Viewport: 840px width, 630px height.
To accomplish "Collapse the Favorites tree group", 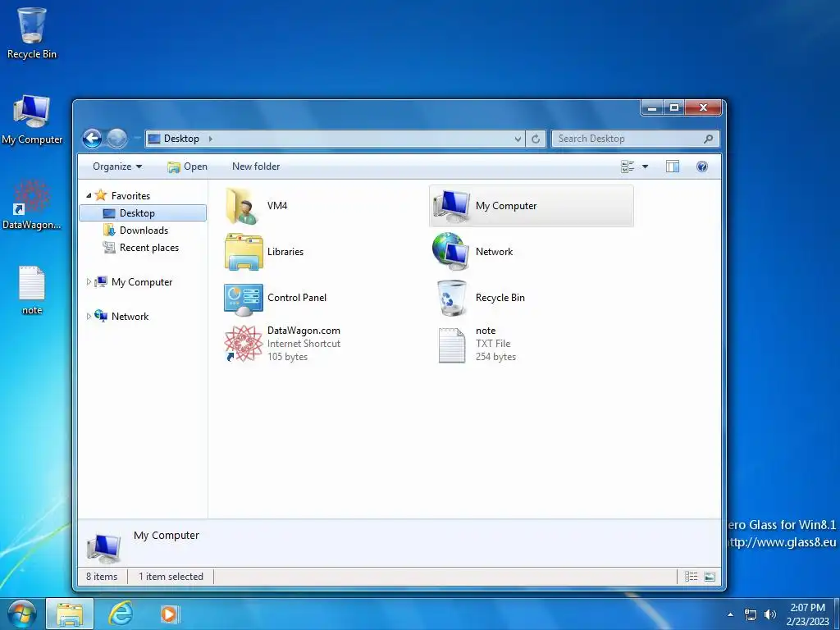I will coord(89,196).
